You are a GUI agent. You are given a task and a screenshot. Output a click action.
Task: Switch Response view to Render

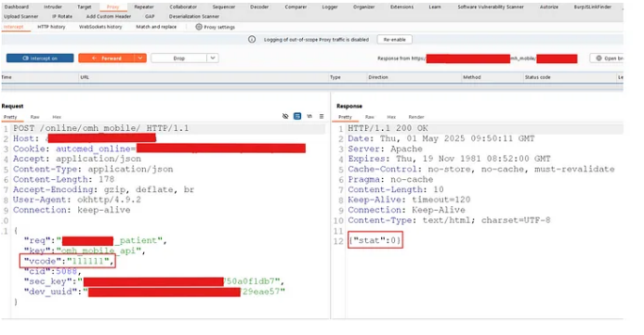416,117
